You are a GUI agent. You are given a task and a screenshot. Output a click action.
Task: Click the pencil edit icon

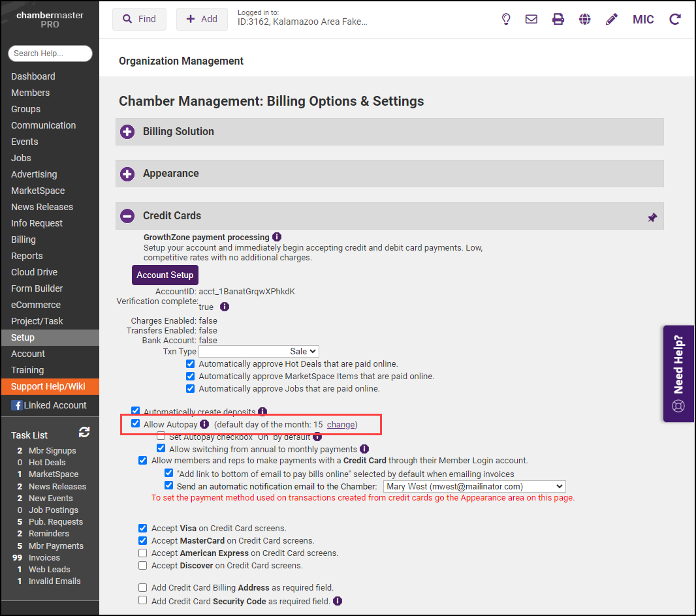[x=611, y=19]
